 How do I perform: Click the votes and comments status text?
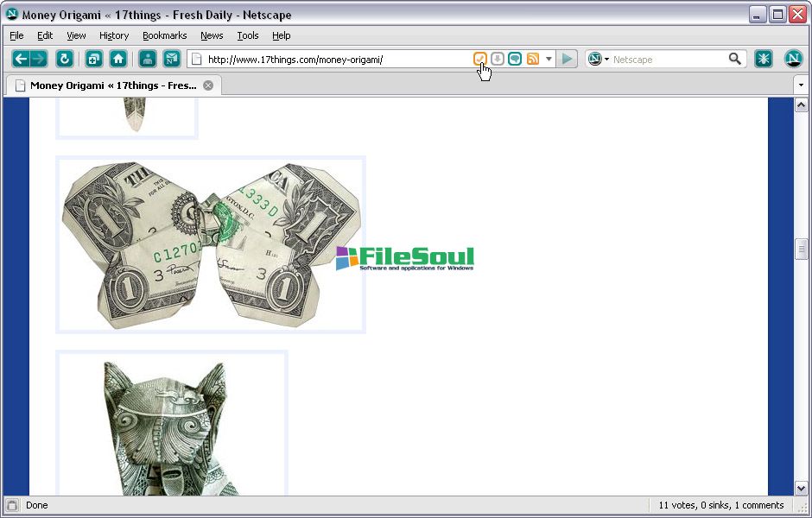[720, 505]
